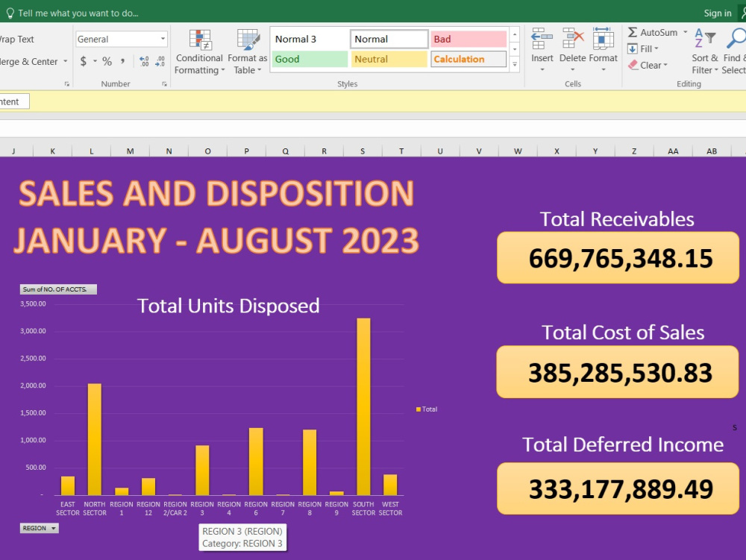
Task: Apply Comma Style format
Action: pyautogui.click(x=123, y=61)
